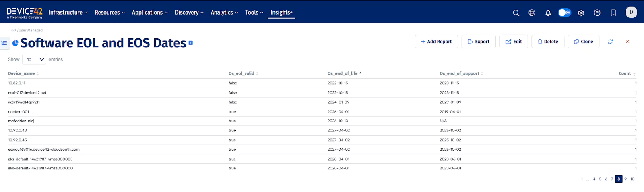
Task: Expand the Infrastructure menu
Action: [x=68, y=13]
